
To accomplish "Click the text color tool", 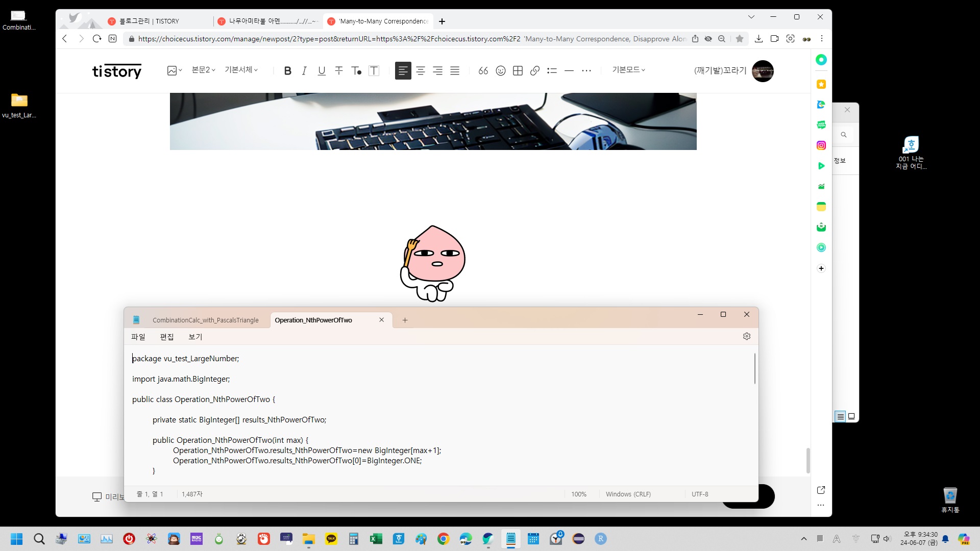I will coord(356,71).
